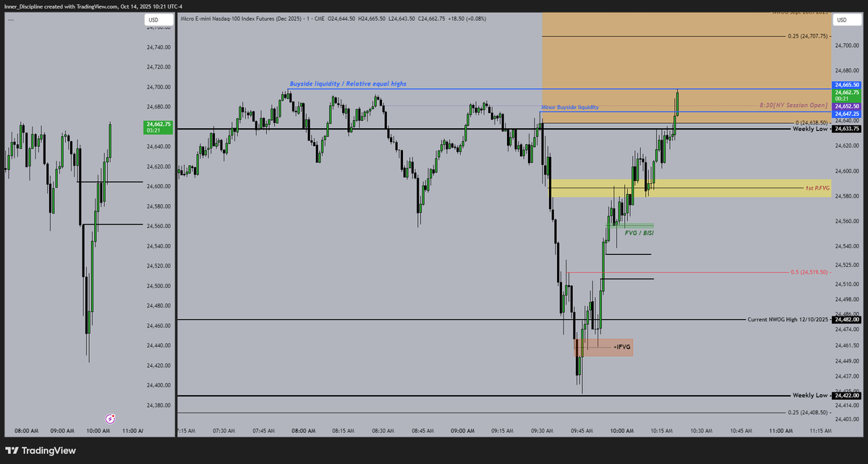
Task: Select the +IFVG annotation label
Action: tap(622, 347)
